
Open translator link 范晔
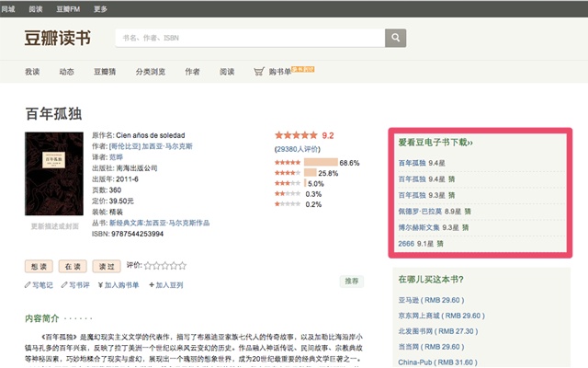[x=116, y=157]
